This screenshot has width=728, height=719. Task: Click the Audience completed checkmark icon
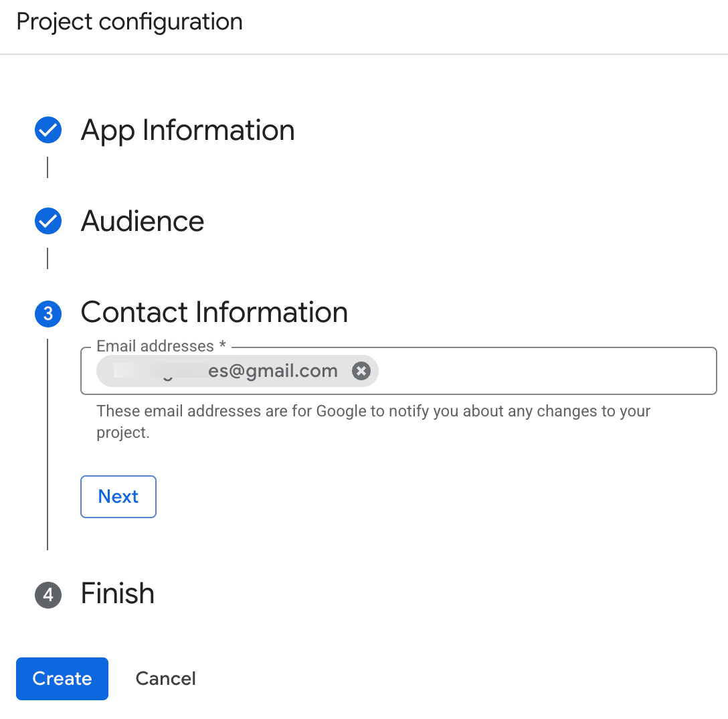click(x=48, y=222)
